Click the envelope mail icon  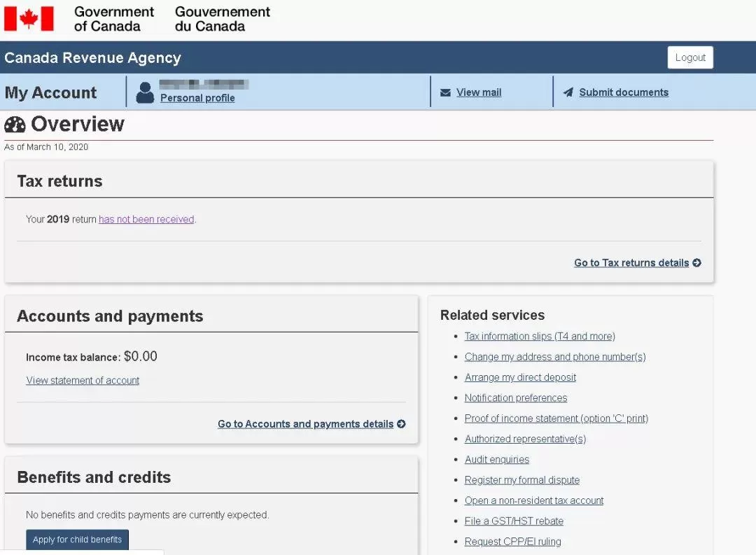pos(445,92)
